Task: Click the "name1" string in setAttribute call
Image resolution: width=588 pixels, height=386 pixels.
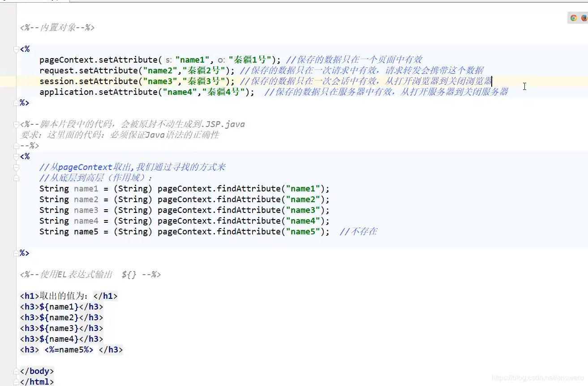Action: pyautogui.click(x=193, y=60)
